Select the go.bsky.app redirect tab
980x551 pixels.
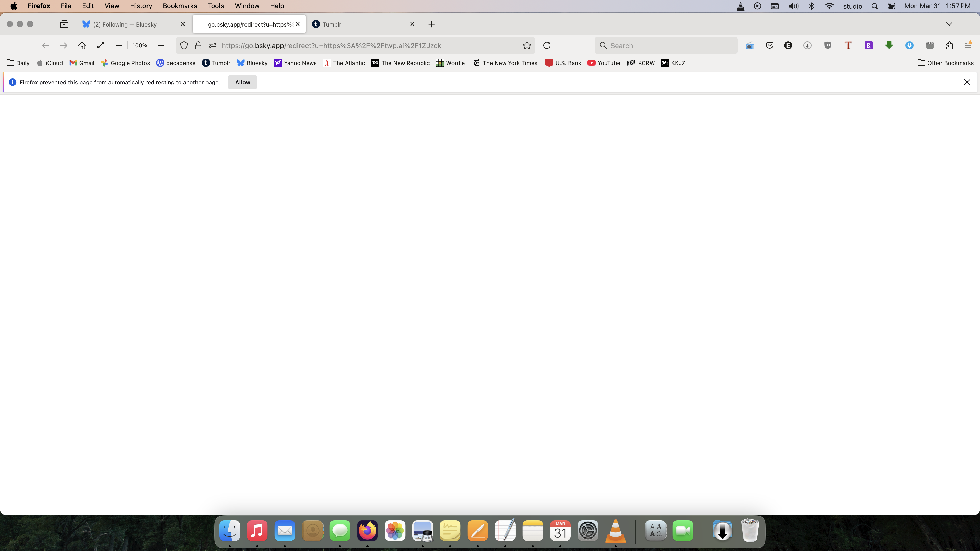pyautogui.click(x=249, y=24)
